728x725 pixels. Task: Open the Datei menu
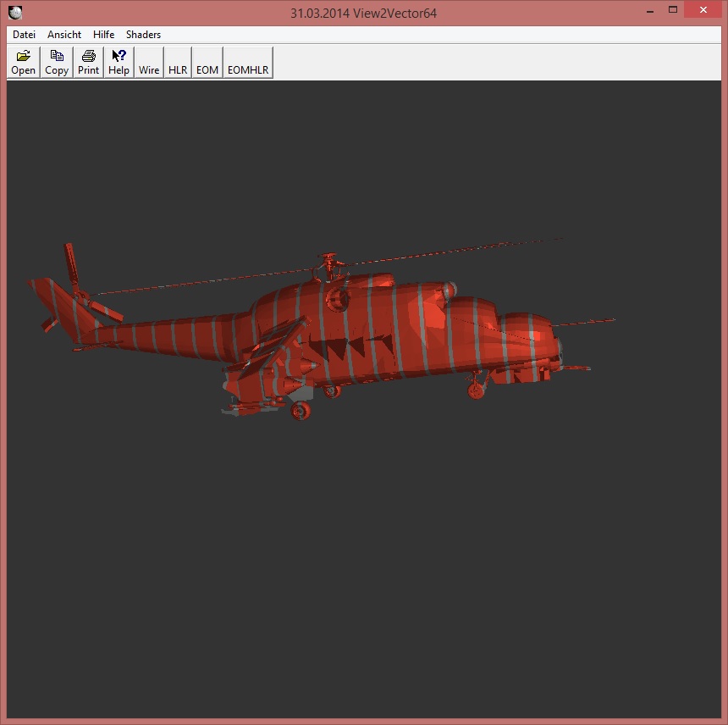(x=25, y=35)
